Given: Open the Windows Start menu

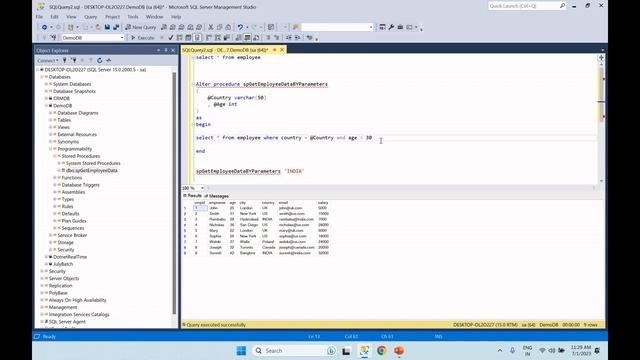Looking at the screenshot, I should pyautogui.click(x=241, y=351).
